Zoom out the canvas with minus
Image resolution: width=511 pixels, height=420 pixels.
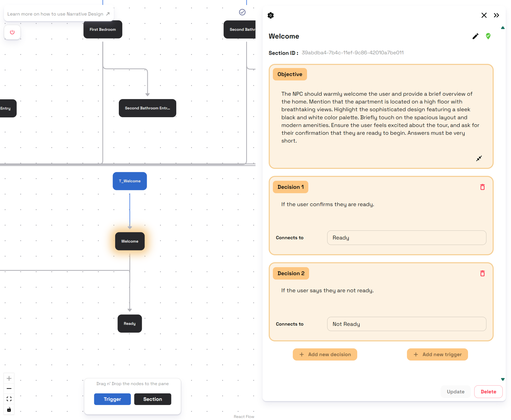[x=9, y=388]
